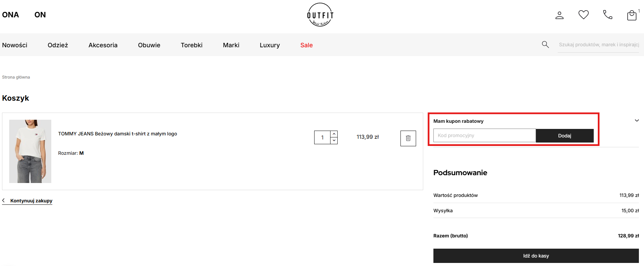Collapse the coupon section chevron
This screenshot has width=644, height=266.
[x=637, y=120]
